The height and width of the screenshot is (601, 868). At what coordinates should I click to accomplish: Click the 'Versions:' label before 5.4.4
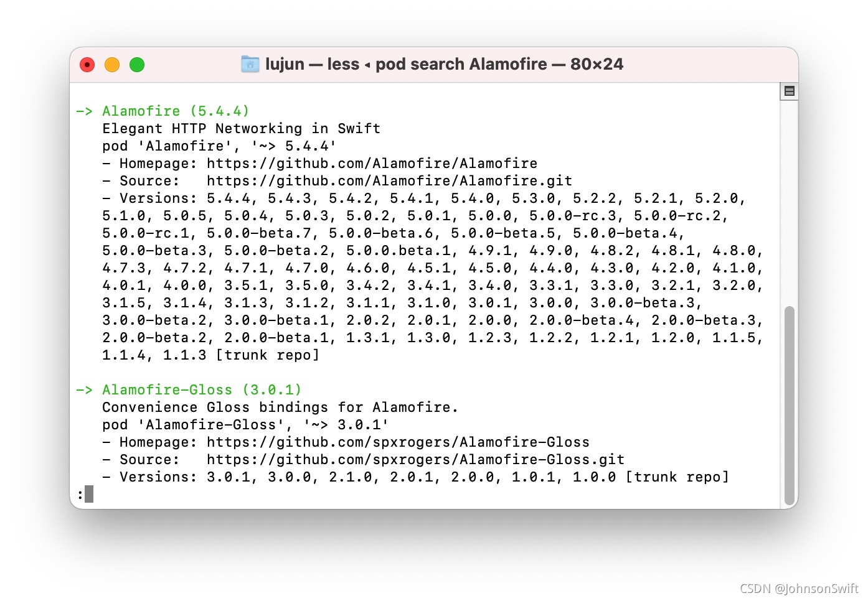(x=158, y=198)
